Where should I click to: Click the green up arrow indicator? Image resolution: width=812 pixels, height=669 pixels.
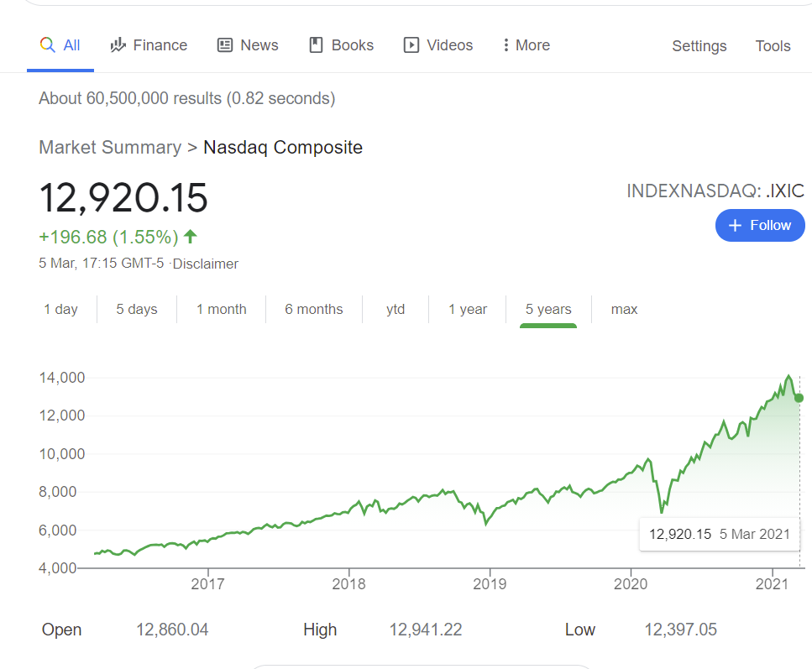point(190,237)
